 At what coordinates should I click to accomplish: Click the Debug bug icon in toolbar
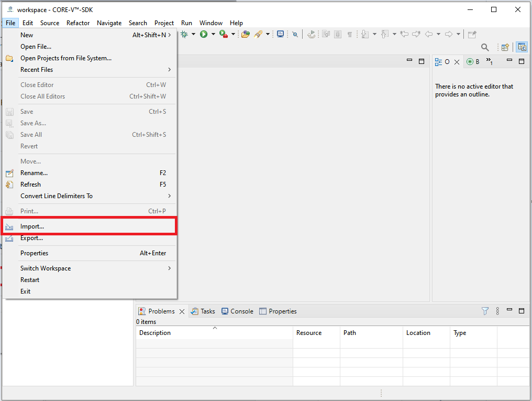click(184, 34)
